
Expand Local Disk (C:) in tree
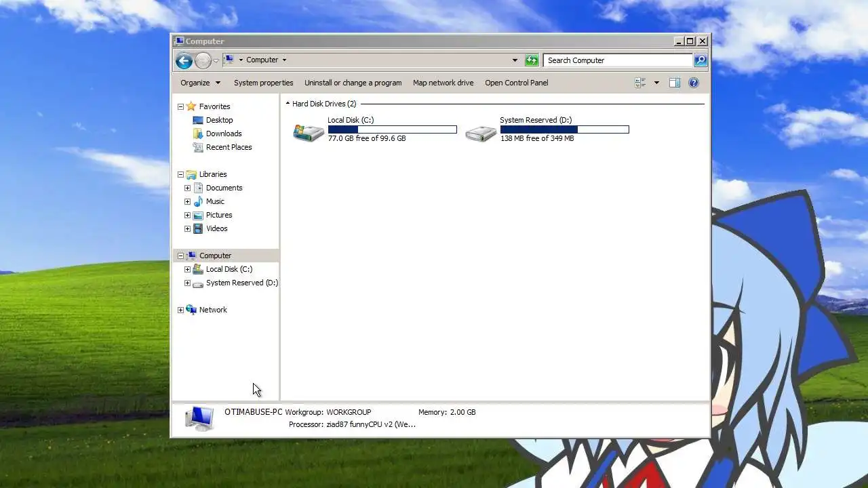[x=187, y=269]
